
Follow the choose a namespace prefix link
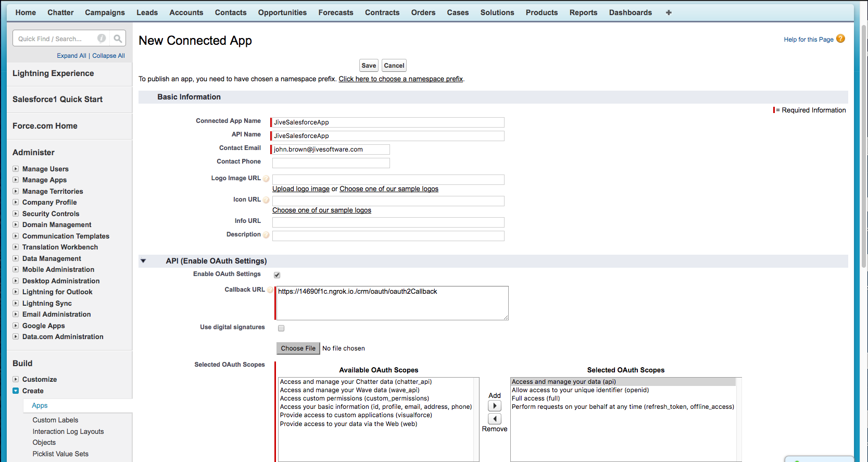(401, 79)
